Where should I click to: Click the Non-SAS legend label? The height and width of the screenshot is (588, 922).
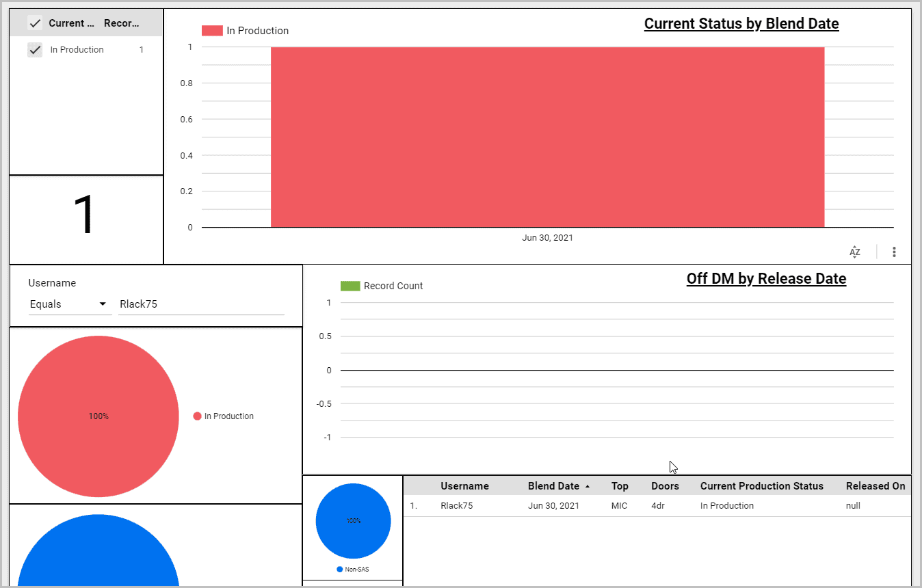[356, 570]
